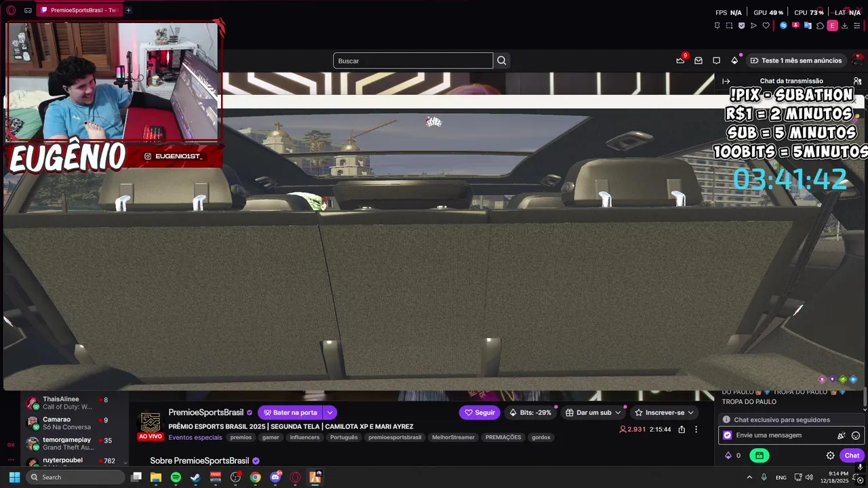Open Spotify from the taskbar
The height and width of the screenshot is (488, 868).
[x=176, y=477]
